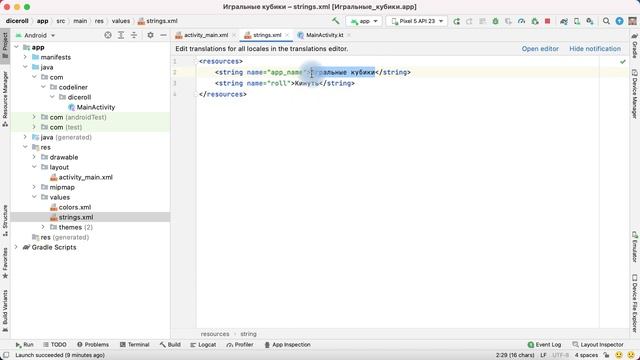Select MainActivity in the project tree

click(x=96, y=107)
